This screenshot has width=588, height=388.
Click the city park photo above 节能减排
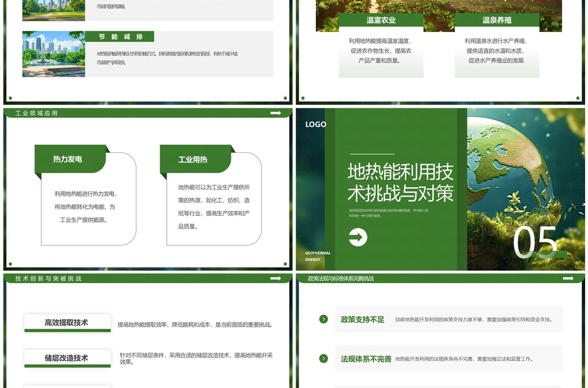(54, 10)
